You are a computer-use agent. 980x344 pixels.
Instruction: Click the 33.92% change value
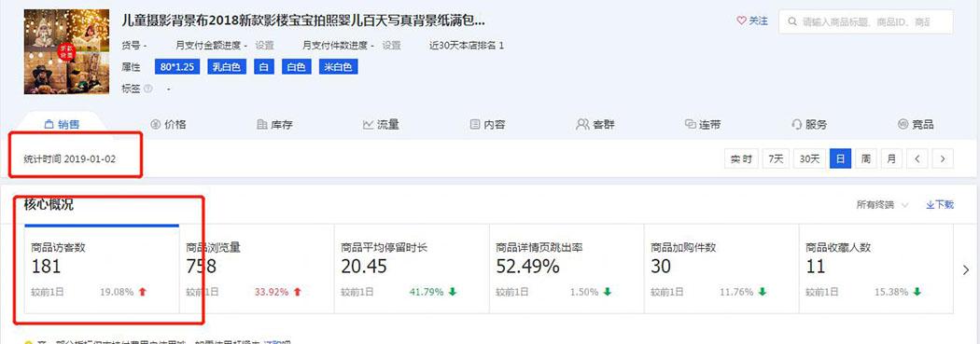[272, 292]
